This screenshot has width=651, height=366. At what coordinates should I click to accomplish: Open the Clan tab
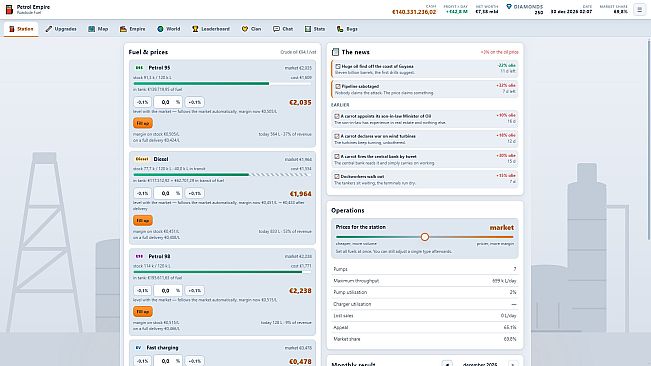tap(251, 29)
